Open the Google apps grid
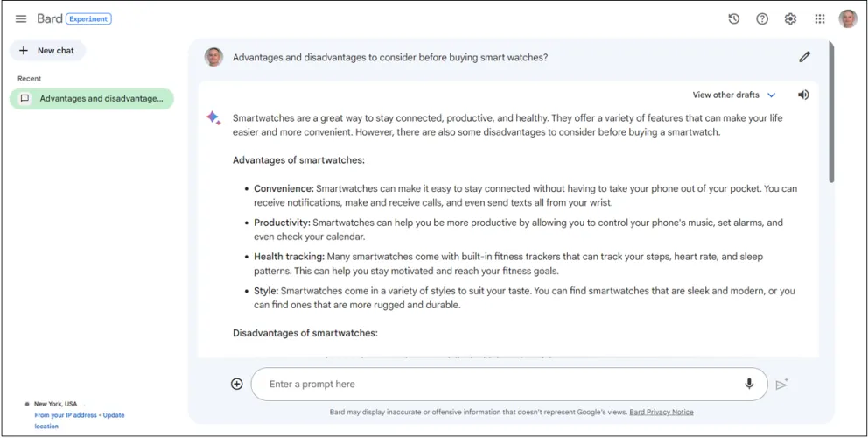This screenshot has height=438, width=868. [x=820, y=19]
